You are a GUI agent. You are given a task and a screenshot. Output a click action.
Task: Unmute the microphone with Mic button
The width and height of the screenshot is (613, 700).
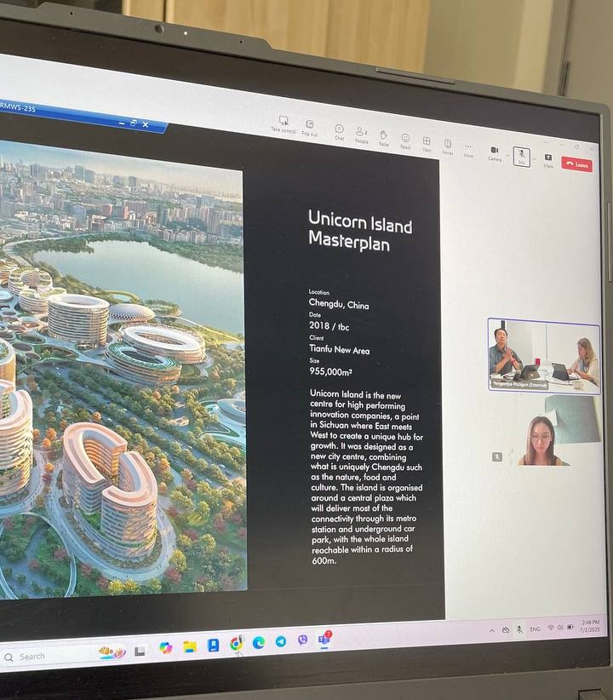[x=520, y=156]
